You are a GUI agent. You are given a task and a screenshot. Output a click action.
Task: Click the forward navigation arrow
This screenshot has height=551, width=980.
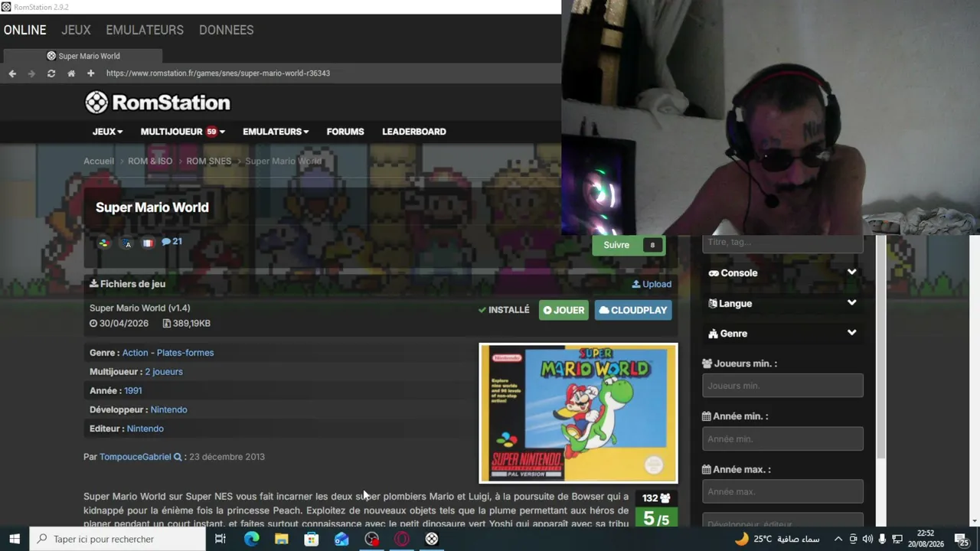pos(31,73)
